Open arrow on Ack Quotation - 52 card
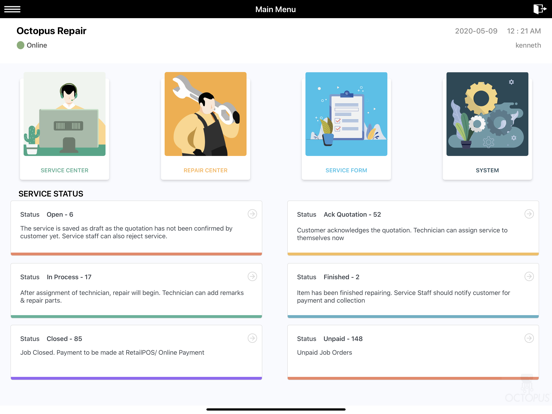Image resolution: width=552 pixels, height=414 pixels. 529,214
